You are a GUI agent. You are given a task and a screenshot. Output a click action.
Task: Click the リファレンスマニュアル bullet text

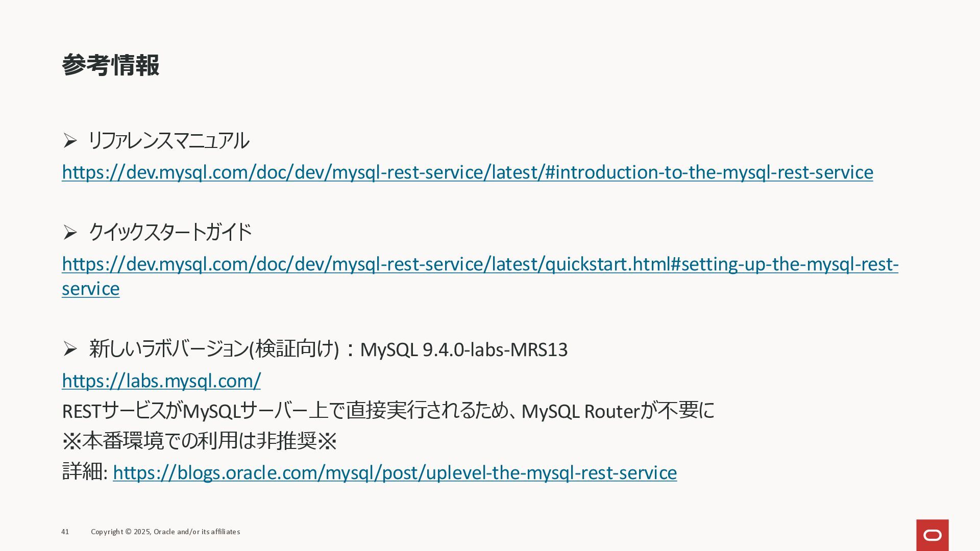click(x=168, y=140)
